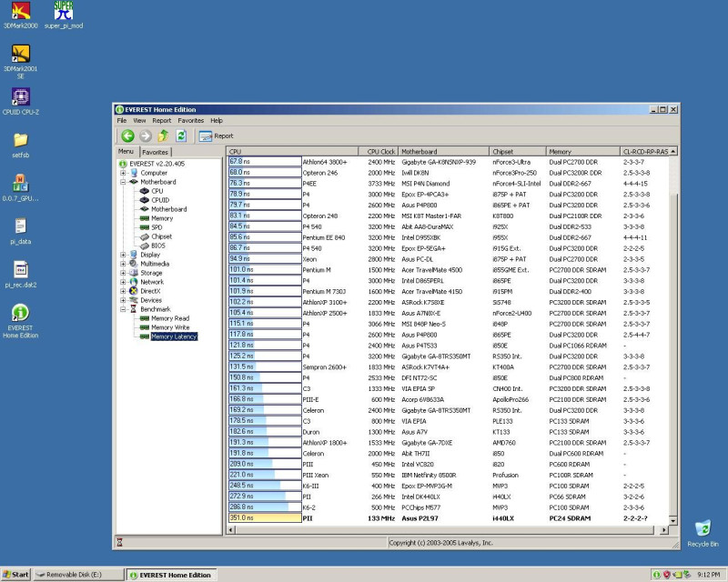Open the Favorites menu
Screen dimensions: 728x582
click(191, 121)
